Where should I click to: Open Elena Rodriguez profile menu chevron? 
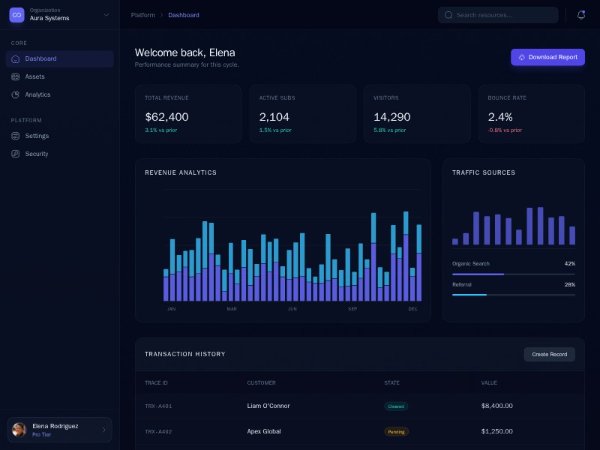[103, 430]
